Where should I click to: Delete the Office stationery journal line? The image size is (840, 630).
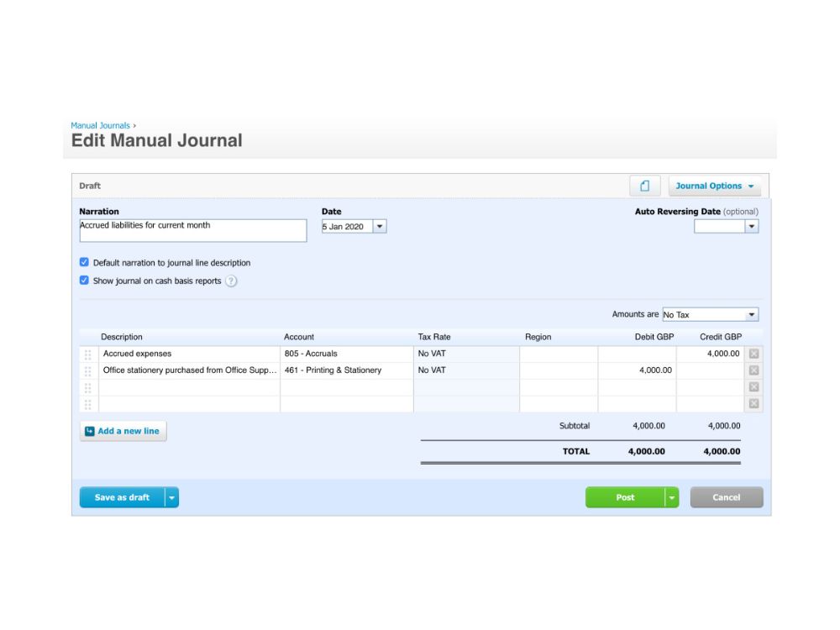click(753, 370)
